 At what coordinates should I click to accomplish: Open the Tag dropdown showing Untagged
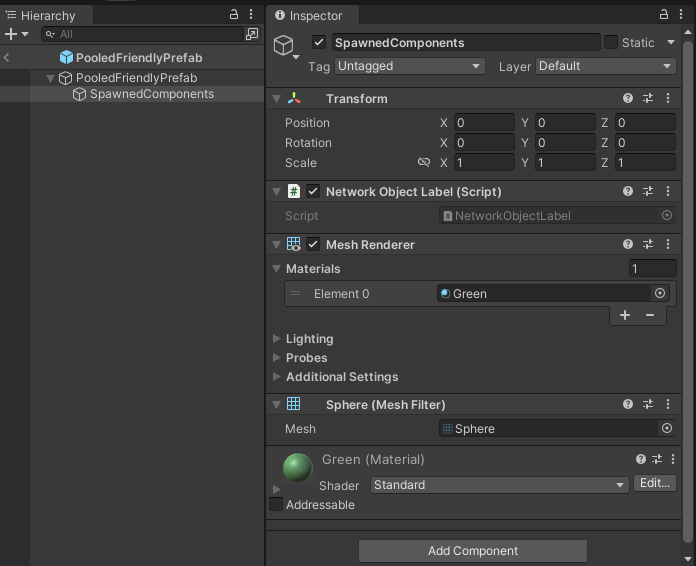(x=410, y=66)
